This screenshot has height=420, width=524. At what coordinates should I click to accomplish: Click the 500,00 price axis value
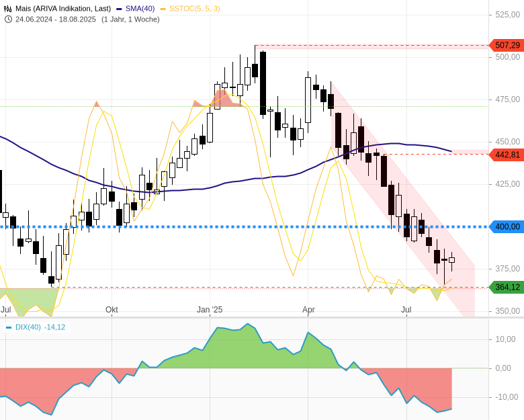pos(508,57)
